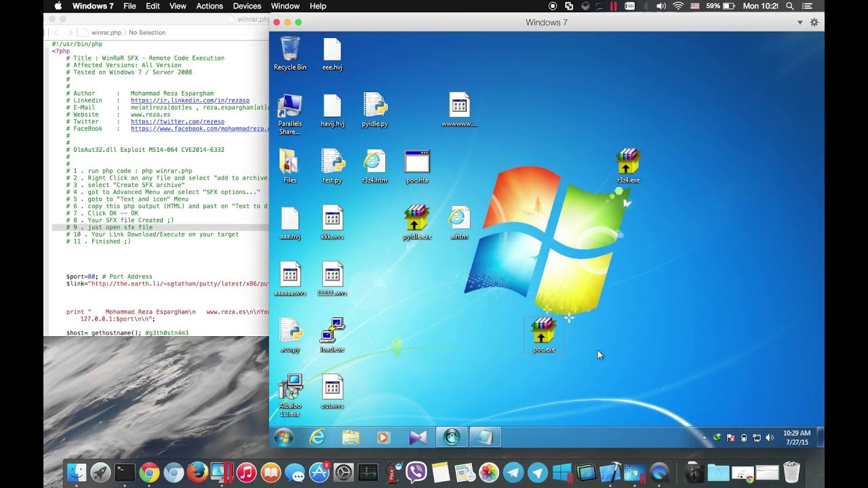The height and width of the screenshot is (488, 868).
Task: Open the Apple menu
Action: pyautogui.click(x=58, y=6)
